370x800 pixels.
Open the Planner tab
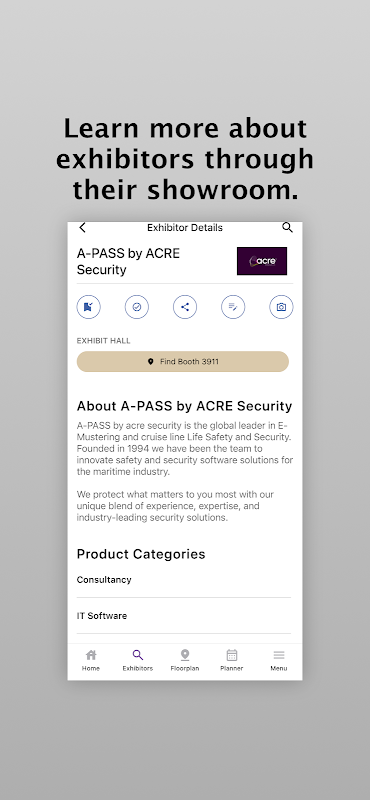pos(232,660)
